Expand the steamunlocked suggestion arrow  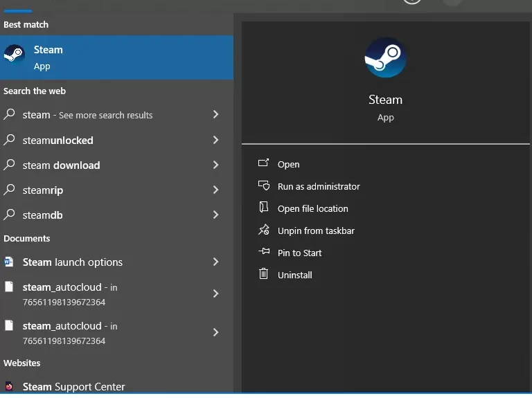click(x=216, y=140)
